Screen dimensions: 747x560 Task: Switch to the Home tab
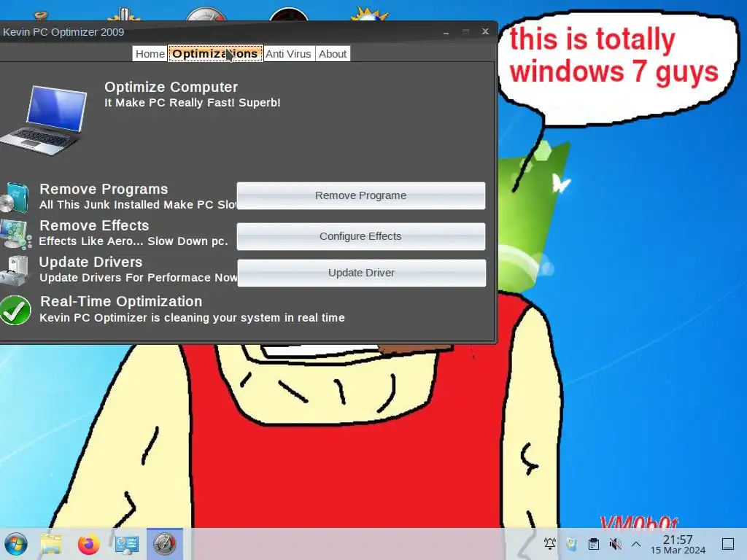pos(150,54)
